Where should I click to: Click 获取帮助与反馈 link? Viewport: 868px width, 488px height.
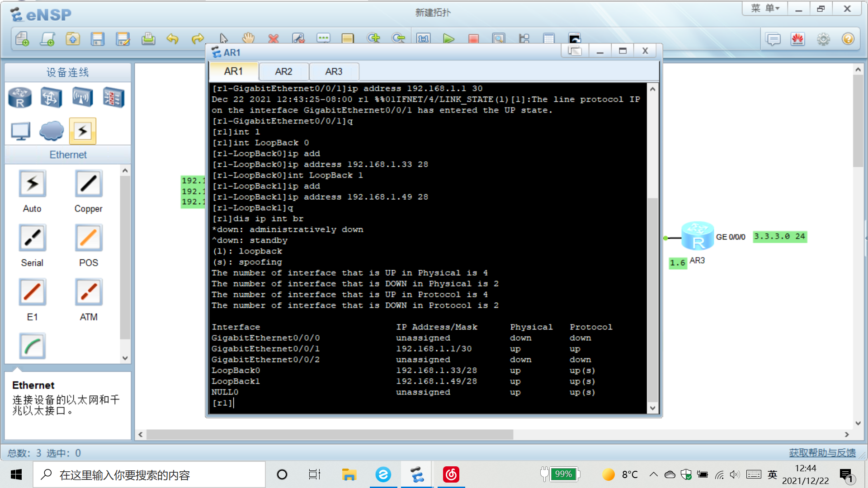(822, 453)
